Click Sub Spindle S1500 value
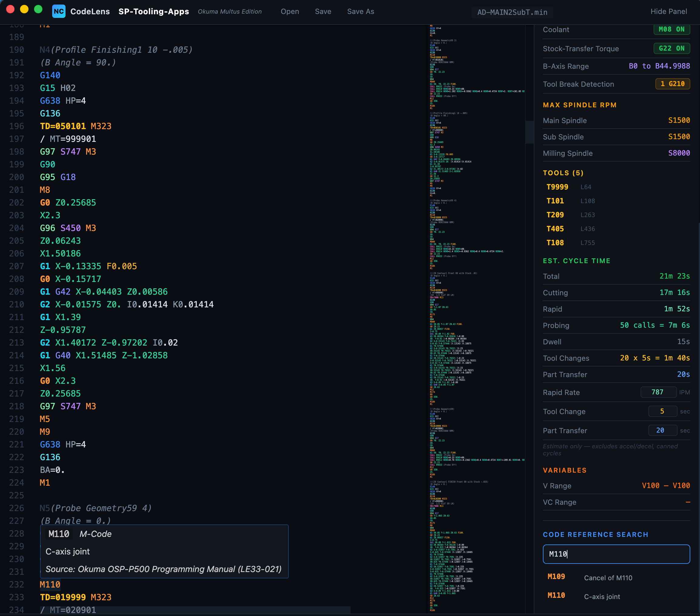 pos(679,136)
